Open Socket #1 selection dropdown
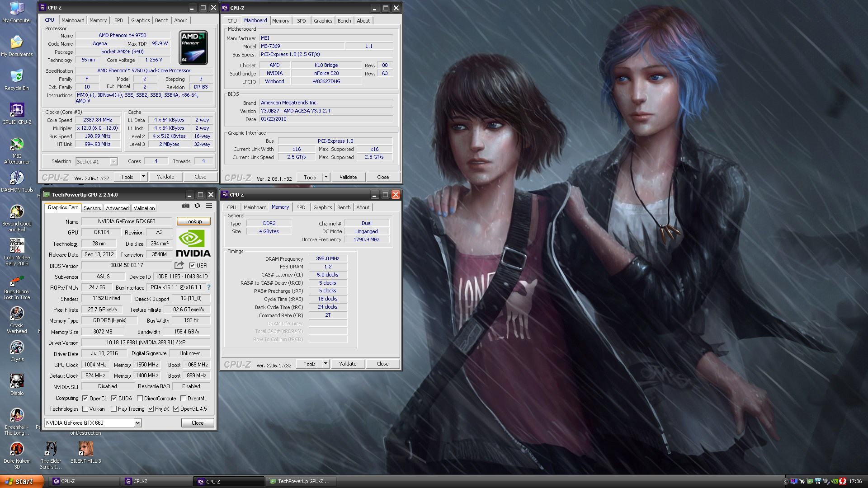Viewport: 868px width, 488px height. pyautogui.click(x=96, y=161)
